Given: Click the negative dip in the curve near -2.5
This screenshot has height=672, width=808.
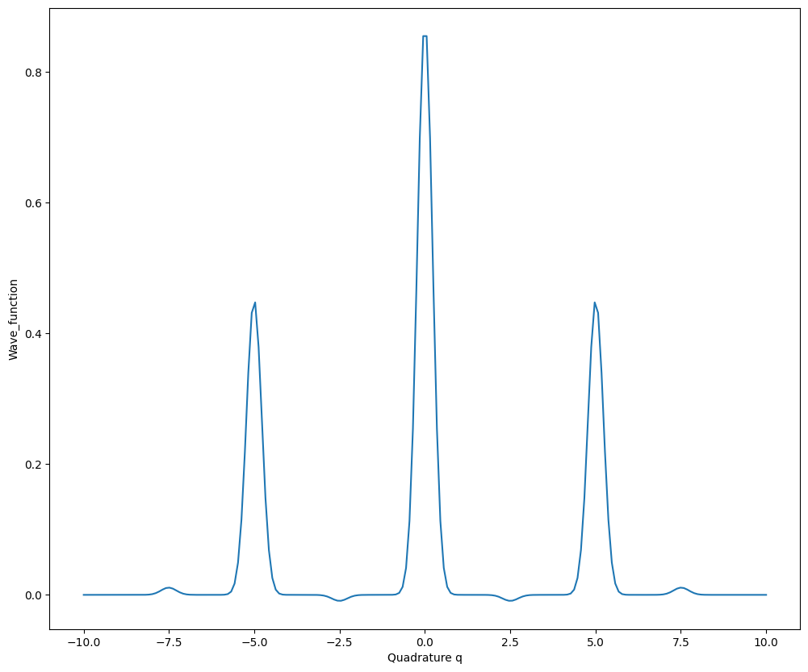Looking at the screenshot, I should click(340, 600).
